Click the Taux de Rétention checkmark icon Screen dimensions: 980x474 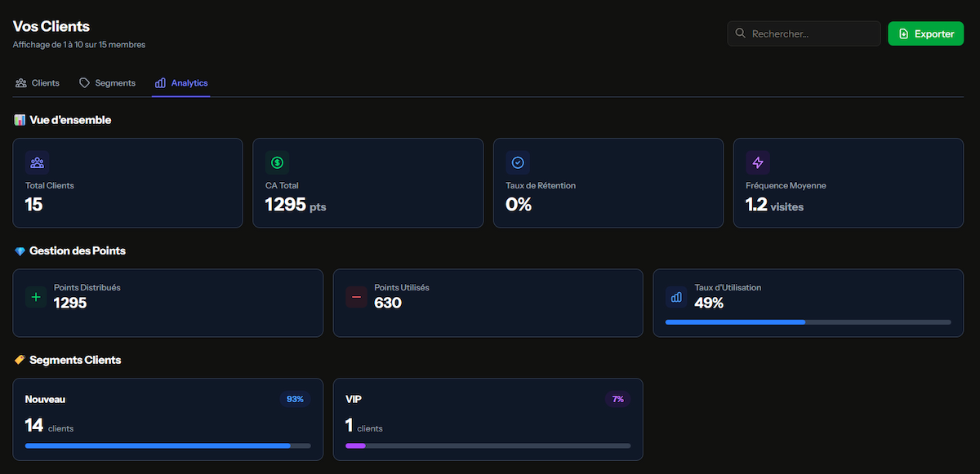517,162
